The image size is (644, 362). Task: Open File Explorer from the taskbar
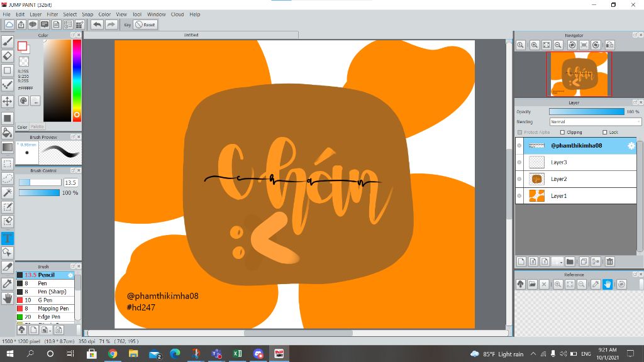[x=133, y=354]
